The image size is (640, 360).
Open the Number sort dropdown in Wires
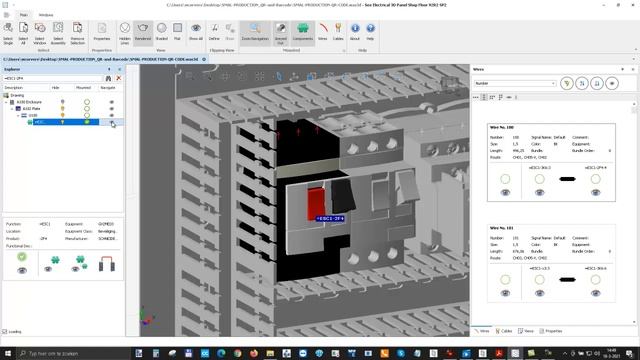coord(515,83)
